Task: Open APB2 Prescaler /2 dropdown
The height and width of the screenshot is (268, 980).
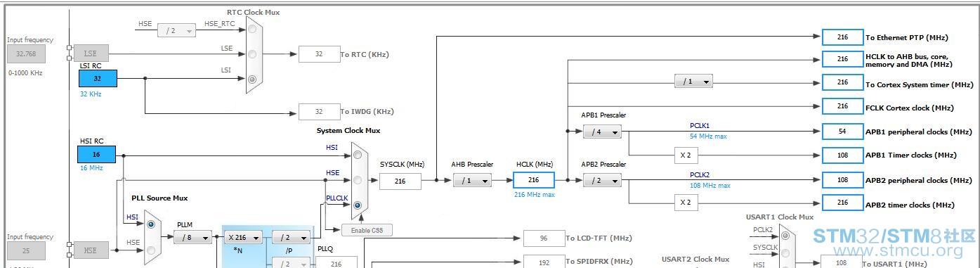Action: click(602, 181)
